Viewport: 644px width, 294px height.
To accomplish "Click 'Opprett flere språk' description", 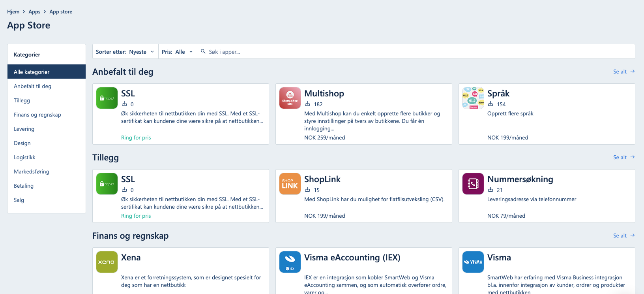I will (x=510, y=113).
